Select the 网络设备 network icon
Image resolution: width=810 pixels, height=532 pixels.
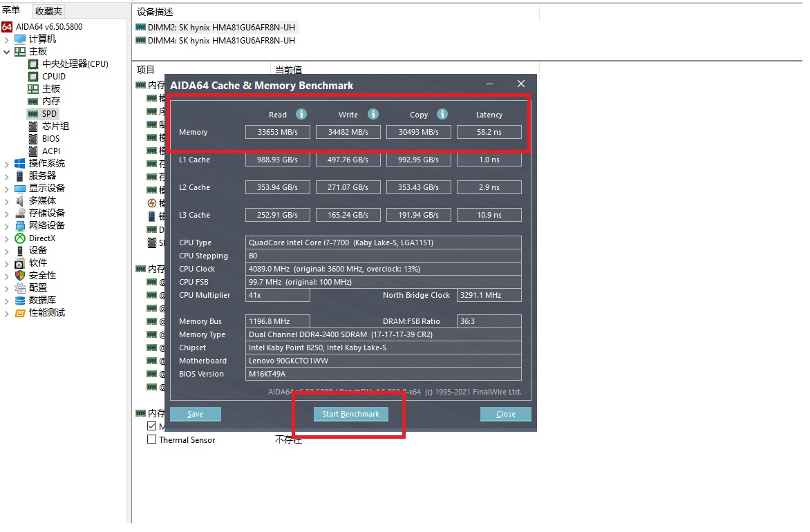click(x=20, y=225)
